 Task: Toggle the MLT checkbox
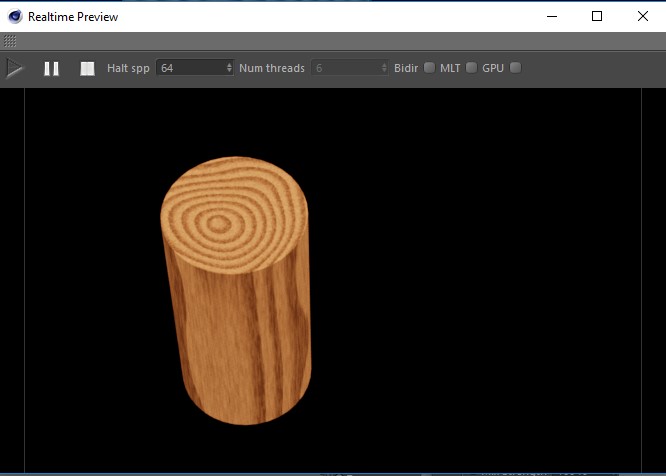471,68
